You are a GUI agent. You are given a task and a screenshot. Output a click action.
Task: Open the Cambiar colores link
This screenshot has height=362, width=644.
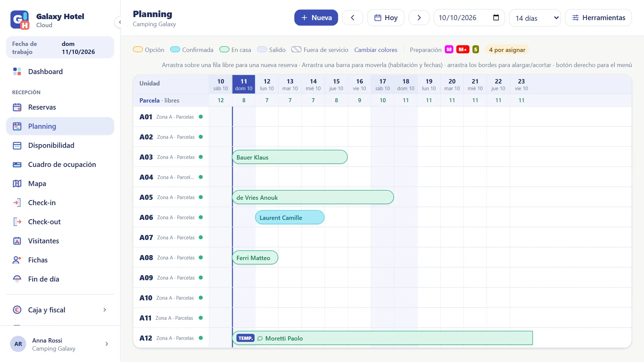(376, 50)
